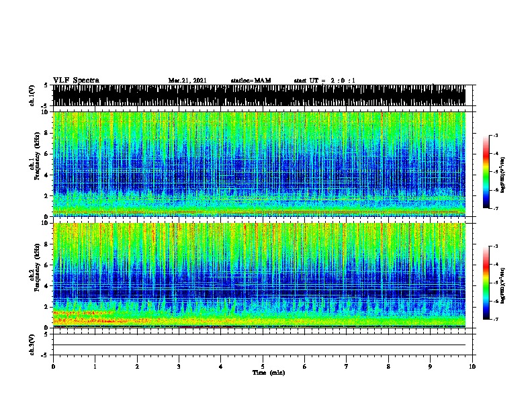The width and height of the screenshot is (532, 411).
Task: Click the ch.2 spectrogram color bar
Action: [486, 283]
